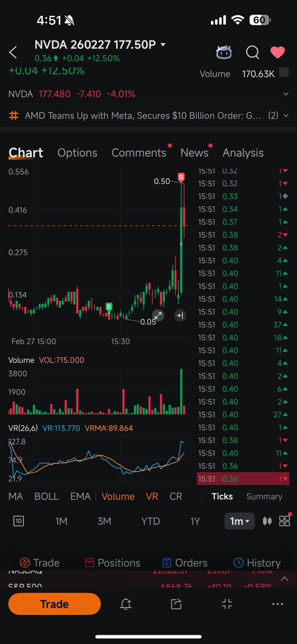Open the search magnifier icon
297x644 pixels.
pyautogui.click(x=252, y=53)
